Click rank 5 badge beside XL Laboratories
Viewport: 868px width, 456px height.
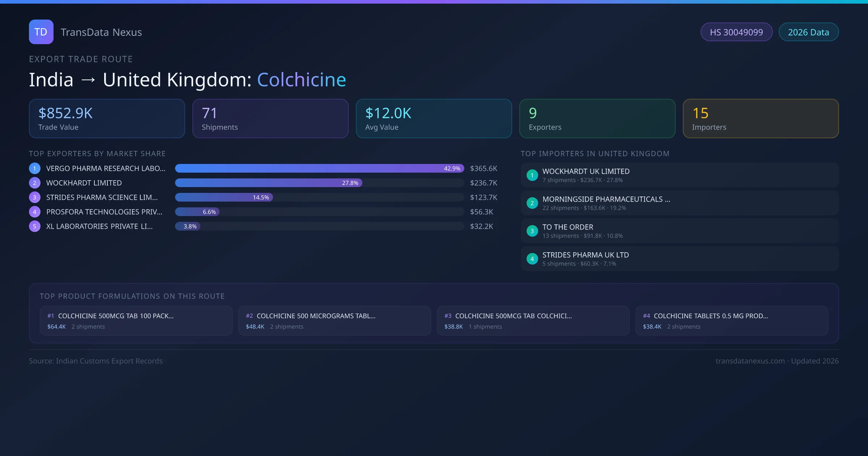(x=35, y=226)
